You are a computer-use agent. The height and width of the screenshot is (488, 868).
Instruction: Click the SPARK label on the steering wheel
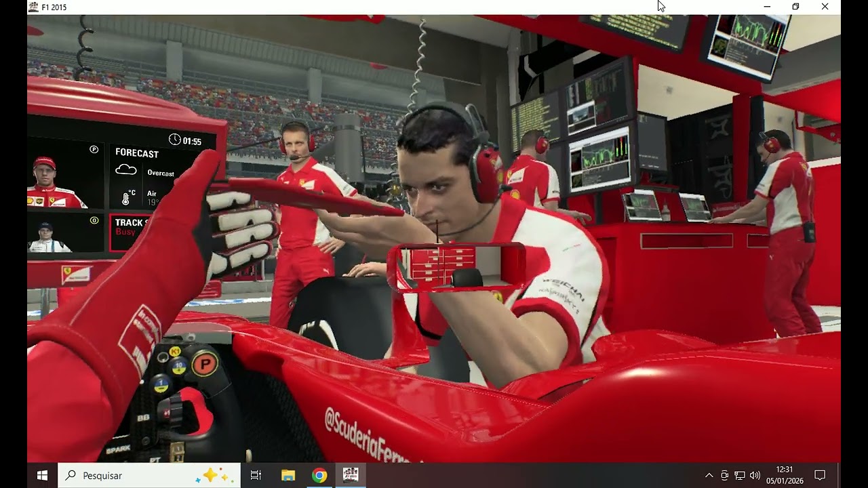coord(118,449)
